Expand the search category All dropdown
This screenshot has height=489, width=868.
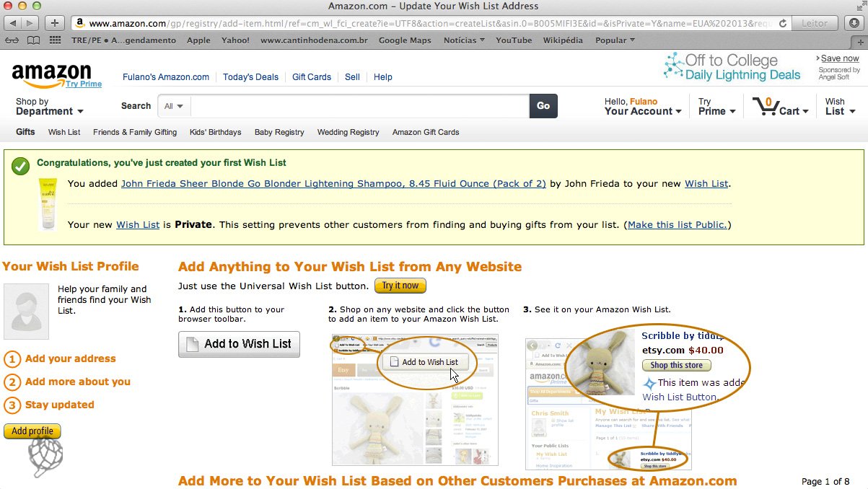[172, 105]
